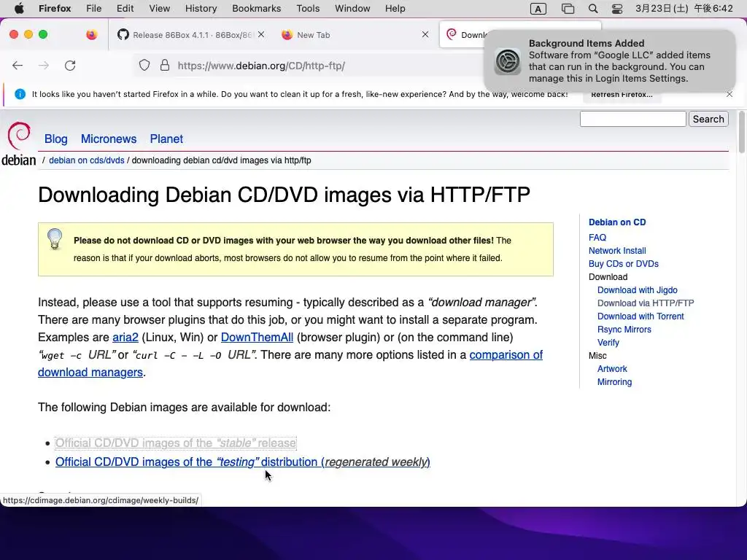Open the View menu
This screenshot has height=560, width=747.
pos(160,9)
